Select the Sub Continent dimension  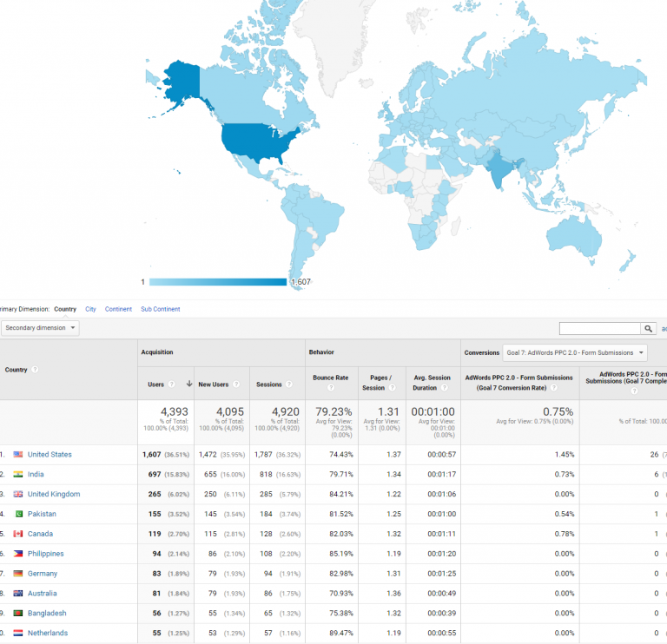click(x=161, y=309)
